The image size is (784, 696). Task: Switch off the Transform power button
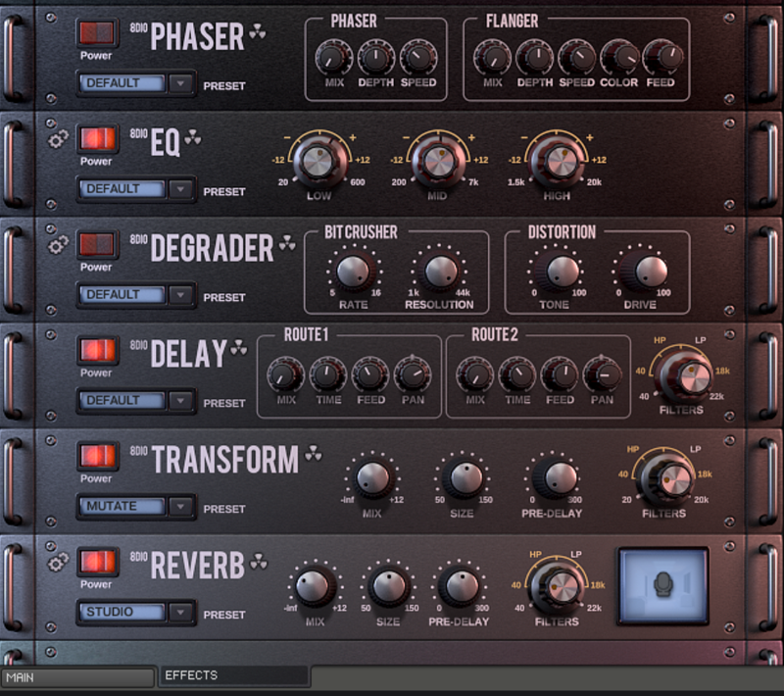97,456
